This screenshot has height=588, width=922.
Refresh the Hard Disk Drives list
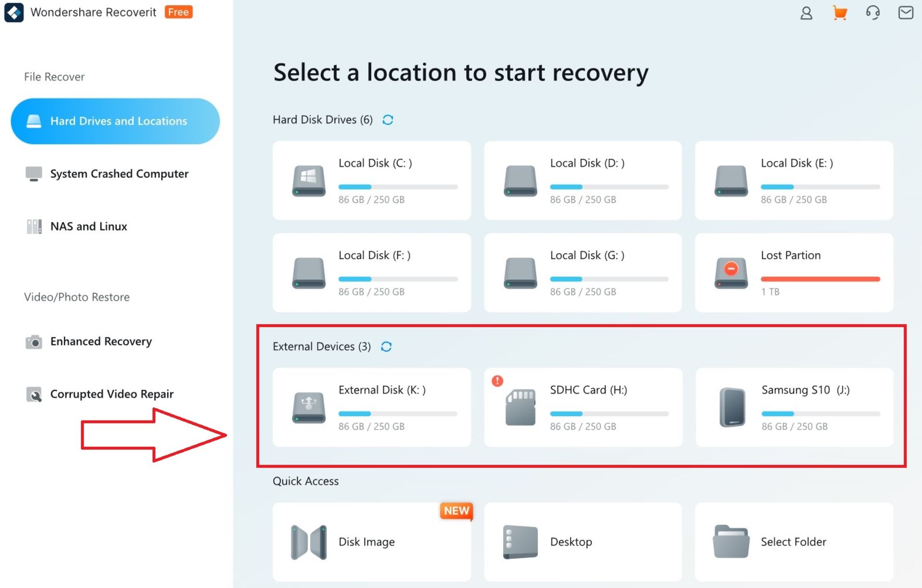[x=388, y=120]
